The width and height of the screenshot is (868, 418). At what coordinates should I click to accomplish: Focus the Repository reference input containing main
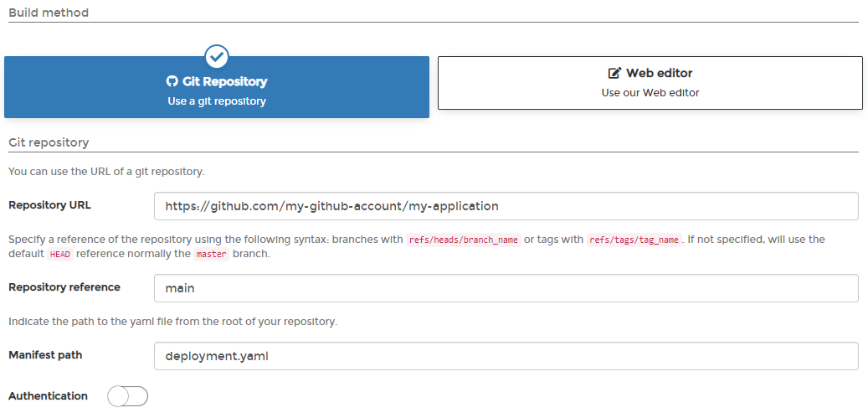(x=506, y=288)
